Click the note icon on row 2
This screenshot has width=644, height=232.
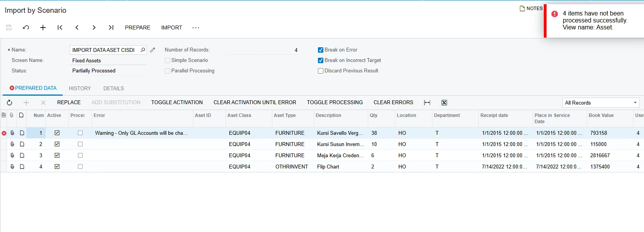[22, 144]
